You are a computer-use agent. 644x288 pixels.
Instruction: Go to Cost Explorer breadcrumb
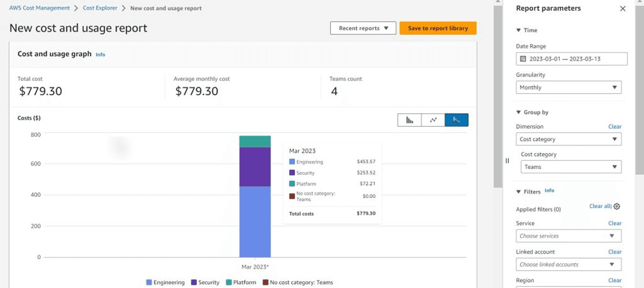(x=100, y=8)
